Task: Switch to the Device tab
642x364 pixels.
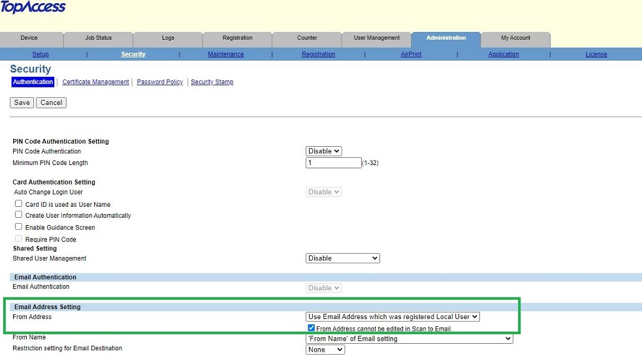Action: click(x=29, y=38)
